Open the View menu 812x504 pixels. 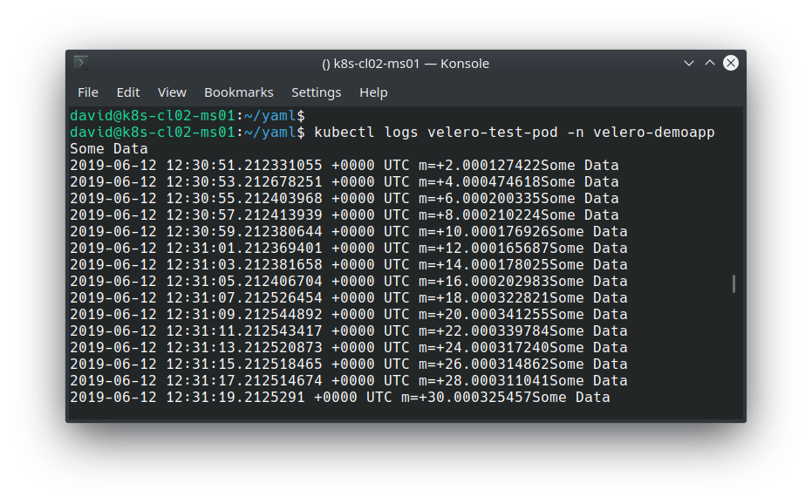pos(172,92)
